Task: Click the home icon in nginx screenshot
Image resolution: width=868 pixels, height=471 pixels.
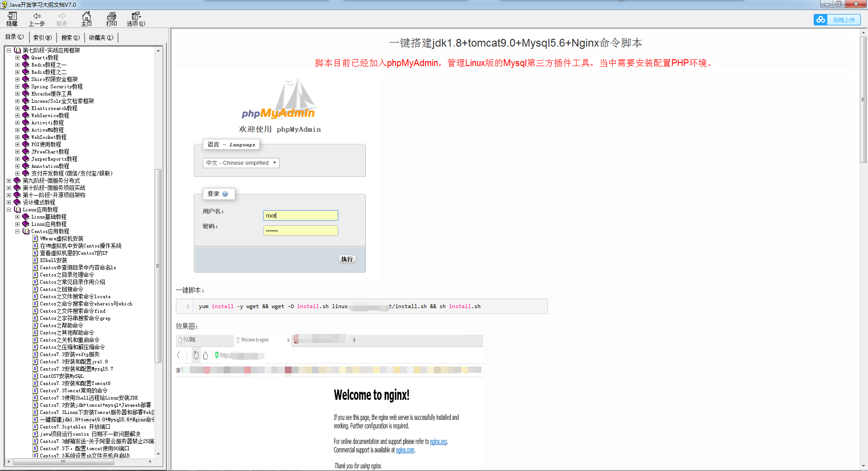Action: click(x=205, y=355)
